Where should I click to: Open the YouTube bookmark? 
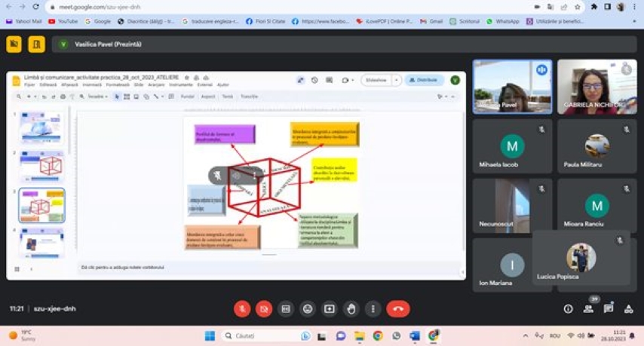coord(63,21)
